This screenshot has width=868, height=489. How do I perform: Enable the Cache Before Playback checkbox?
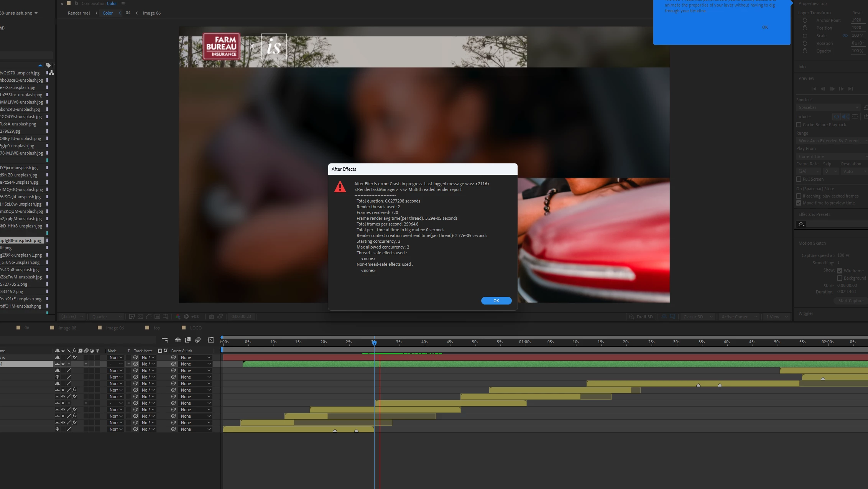point(799,125)
